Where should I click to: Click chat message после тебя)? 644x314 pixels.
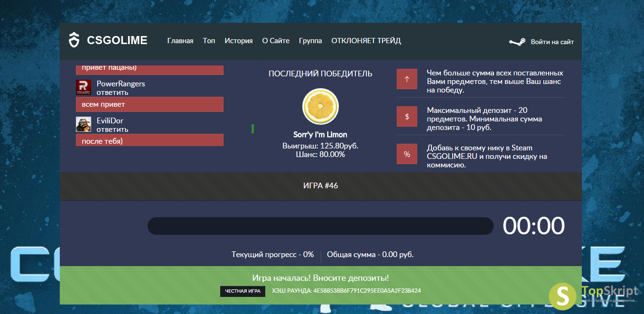coord(149,141)
